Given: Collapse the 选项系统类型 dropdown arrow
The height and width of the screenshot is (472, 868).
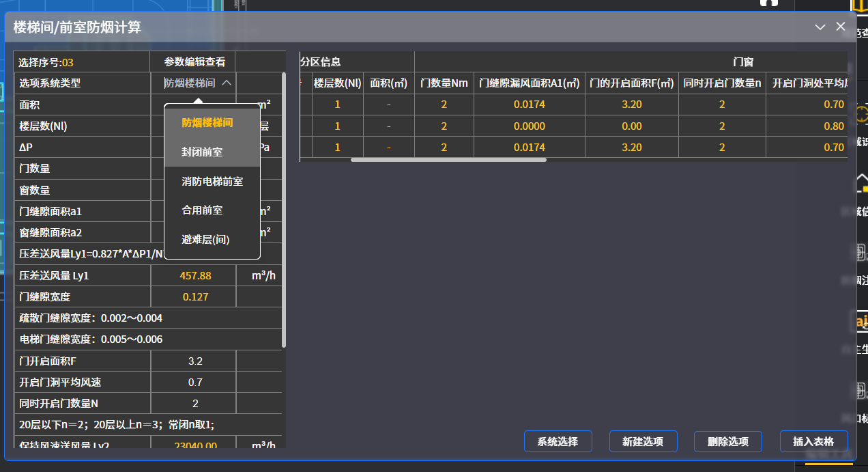Looking at the screenshot, I should click(x=227, y=83).
